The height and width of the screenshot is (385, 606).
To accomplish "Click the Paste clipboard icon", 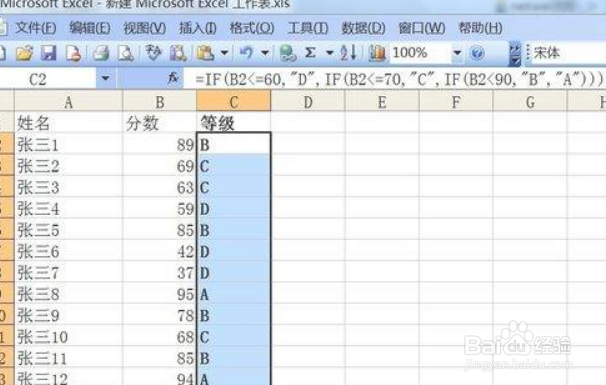I will [205, 53].
